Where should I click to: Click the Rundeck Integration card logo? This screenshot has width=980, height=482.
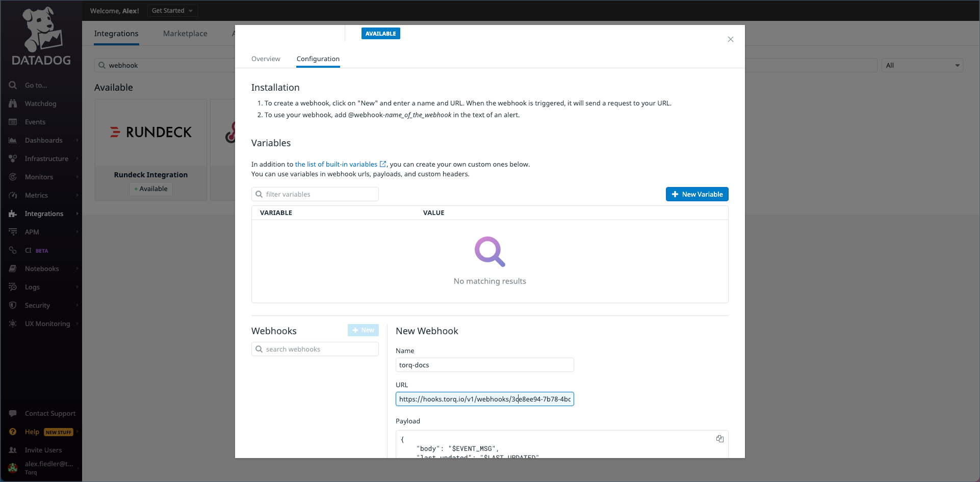click(151, 132)
